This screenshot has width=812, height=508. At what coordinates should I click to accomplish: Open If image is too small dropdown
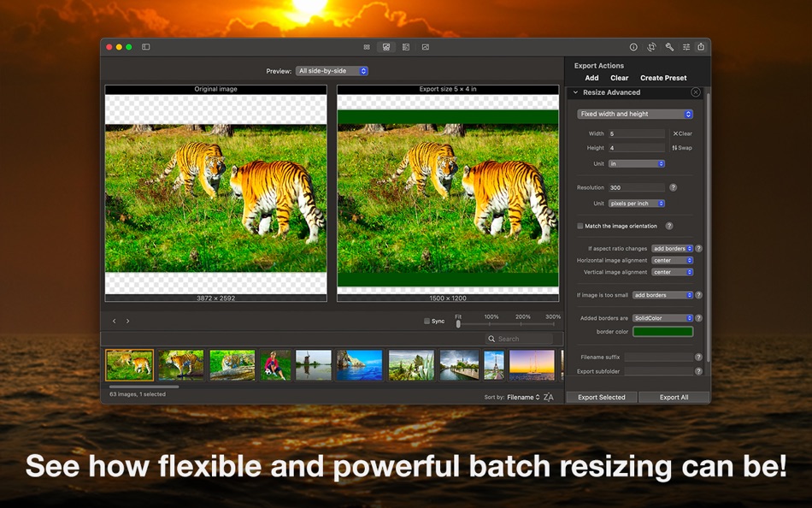pos(662,295)
